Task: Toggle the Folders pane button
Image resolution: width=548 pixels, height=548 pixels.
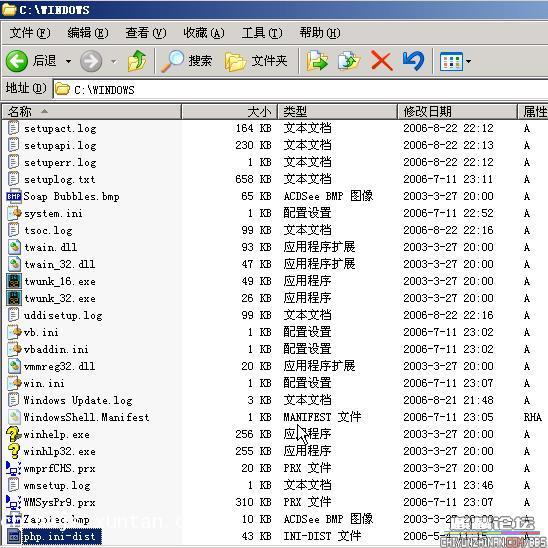Action: [256, 61]
